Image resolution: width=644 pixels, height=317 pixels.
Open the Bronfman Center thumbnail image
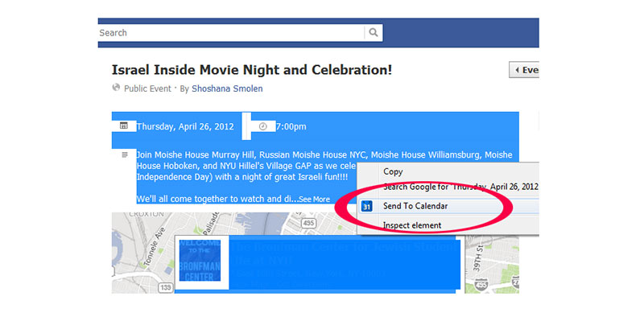(200, 261)
